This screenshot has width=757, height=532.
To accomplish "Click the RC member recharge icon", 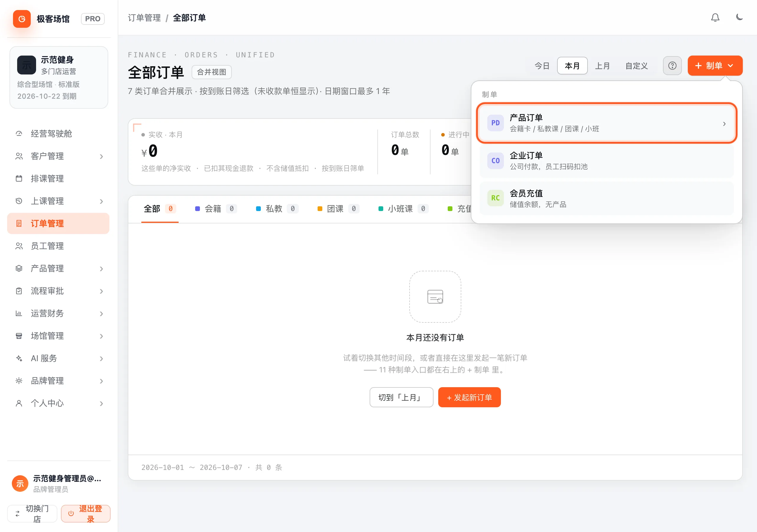I will click(x=495, y=198).
